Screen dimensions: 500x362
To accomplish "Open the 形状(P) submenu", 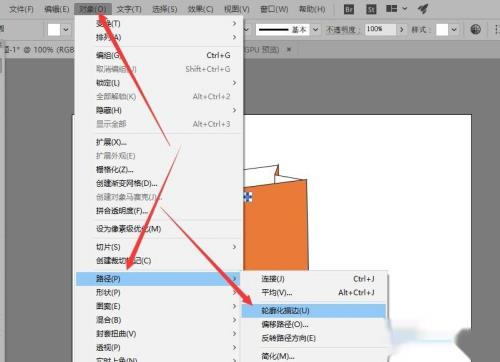I will click(x=159, y=293).
